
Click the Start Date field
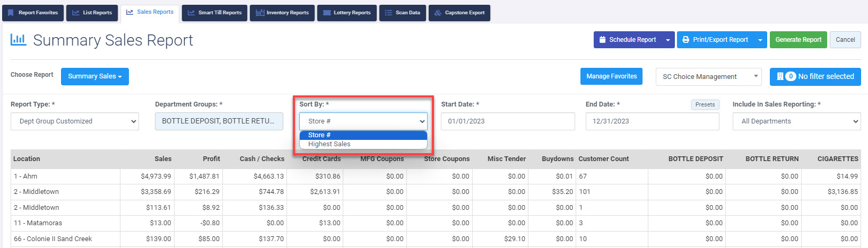click(508, 121)
